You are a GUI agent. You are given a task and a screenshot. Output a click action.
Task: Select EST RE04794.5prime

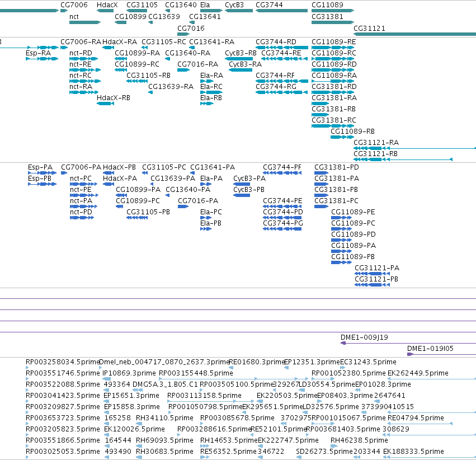[416, 418]
